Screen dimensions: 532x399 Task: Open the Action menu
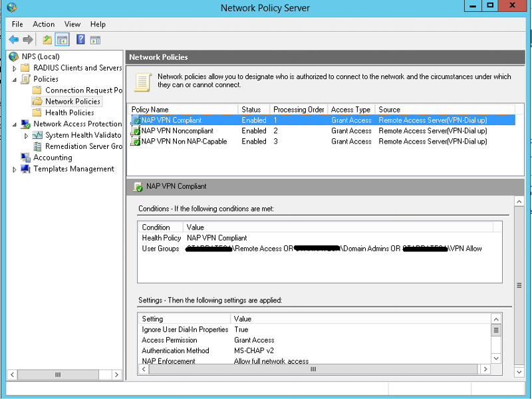(x=44, y=24)
